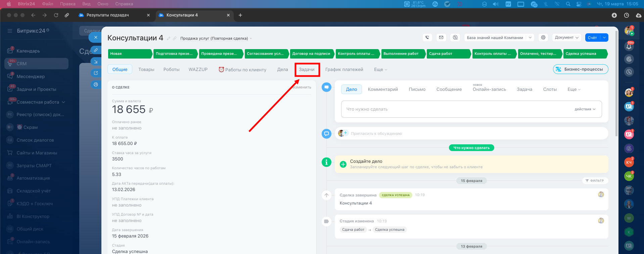Click изменить link in О сделке section
The width and height of the screenshot is (644, 254).
point(302,87)
